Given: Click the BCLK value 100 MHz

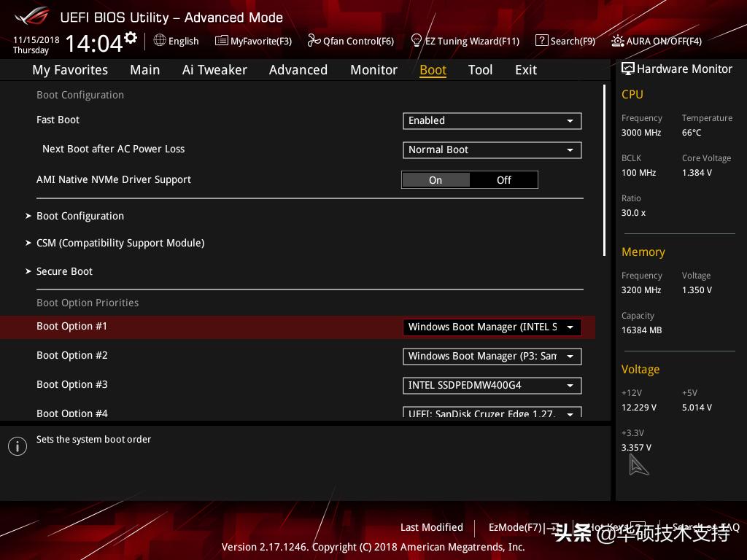Looking at the screenshot, I should coord(638,173).
